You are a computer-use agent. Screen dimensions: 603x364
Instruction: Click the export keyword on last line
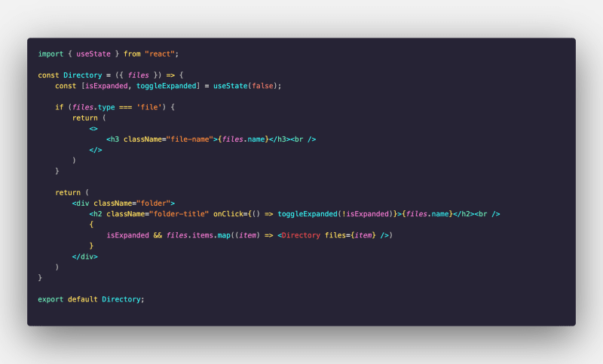(51, 299)
